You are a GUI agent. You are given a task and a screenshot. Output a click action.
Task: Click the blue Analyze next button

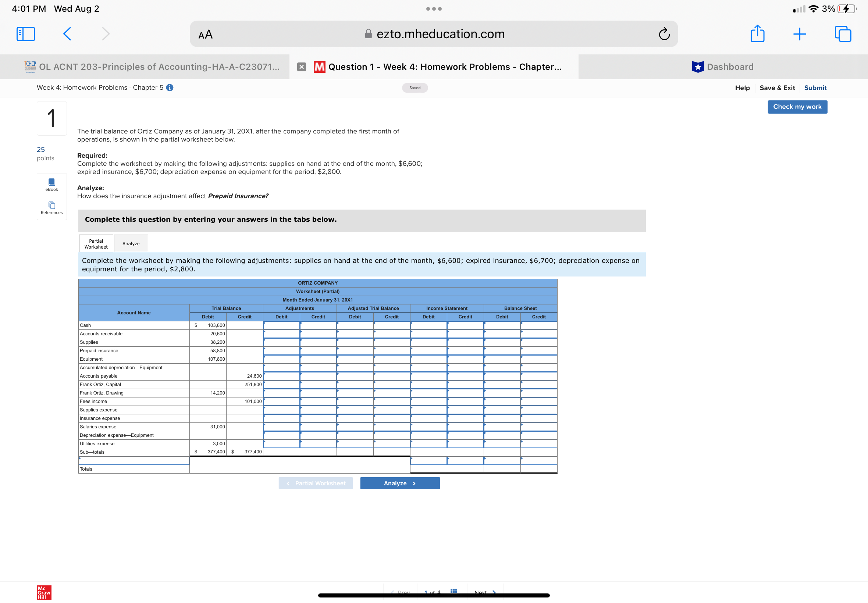pos(399,483)
